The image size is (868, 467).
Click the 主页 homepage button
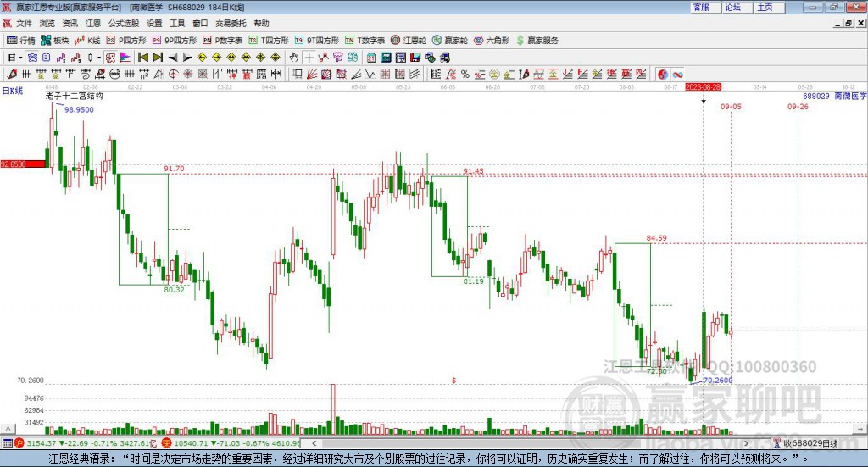pos(770,7)
